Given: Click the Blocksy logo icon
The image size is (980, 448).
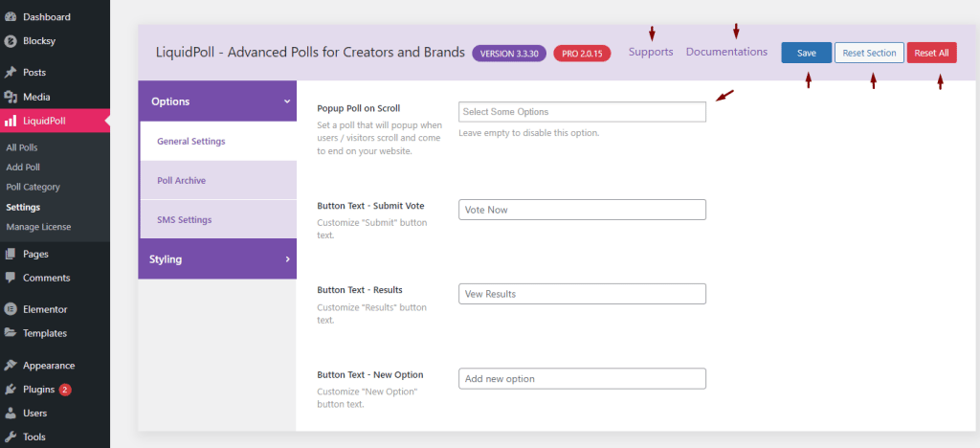Looking at the screenshot, I should click(x=10, y=41).
